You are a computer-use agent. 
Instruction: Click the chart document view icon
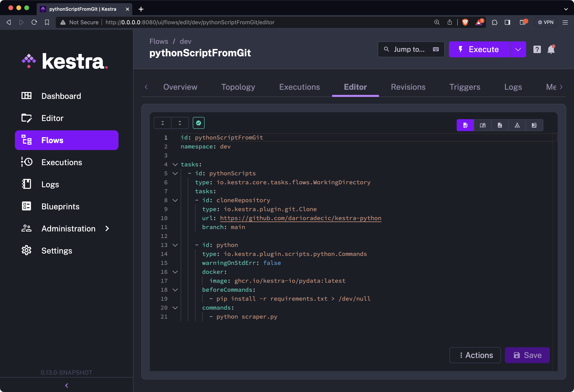click(500, 125)
